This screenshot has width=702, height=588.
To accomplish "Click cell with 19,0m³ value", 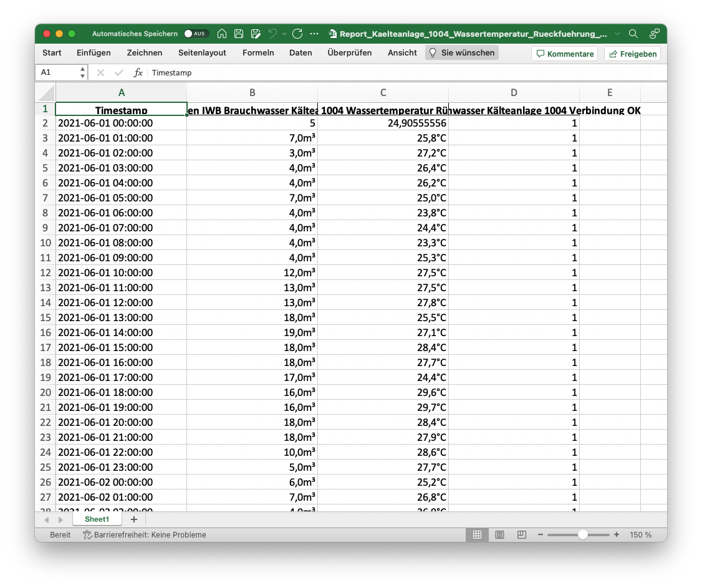I will click(252, 333).
